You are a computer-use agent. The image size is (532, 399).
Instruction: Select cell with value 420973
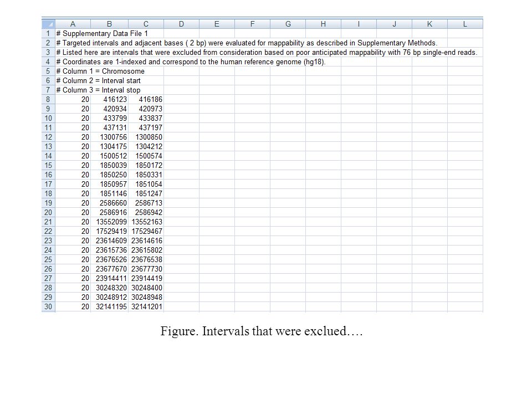pos(146,109)
